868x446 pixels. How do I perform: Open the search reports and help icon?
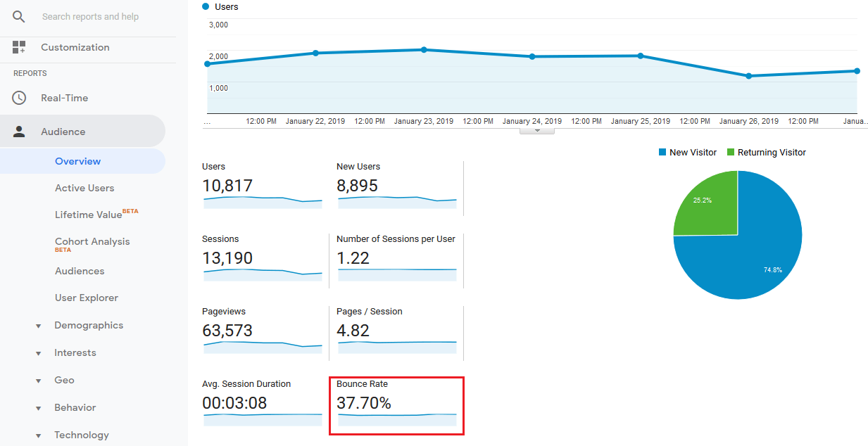tap(18, 16)
